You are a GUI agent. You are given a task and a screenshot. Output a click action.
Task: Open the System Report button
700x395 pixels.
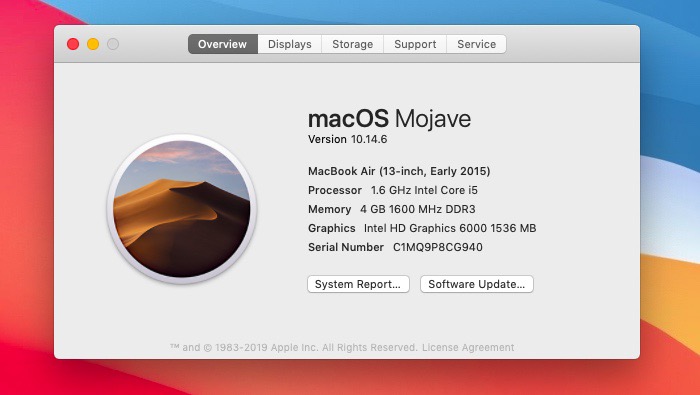click(x=358, y=284)
